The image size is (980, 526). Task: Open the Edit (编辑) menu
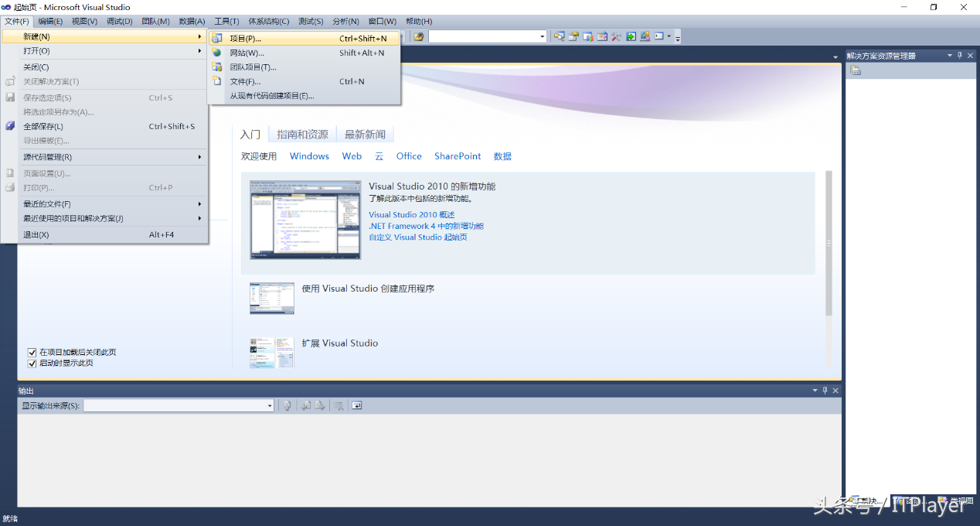50,21
